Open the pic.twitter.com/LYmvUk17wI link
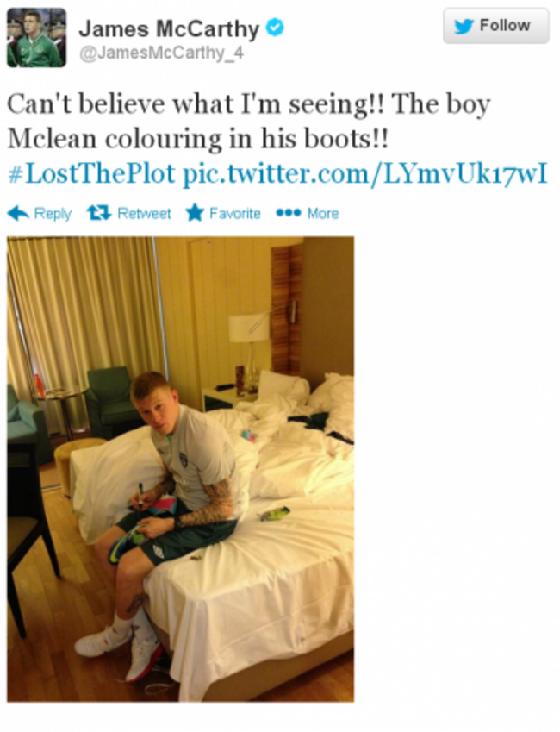The image size is (560, 732). pyautogui.click(x=365, y=173)
